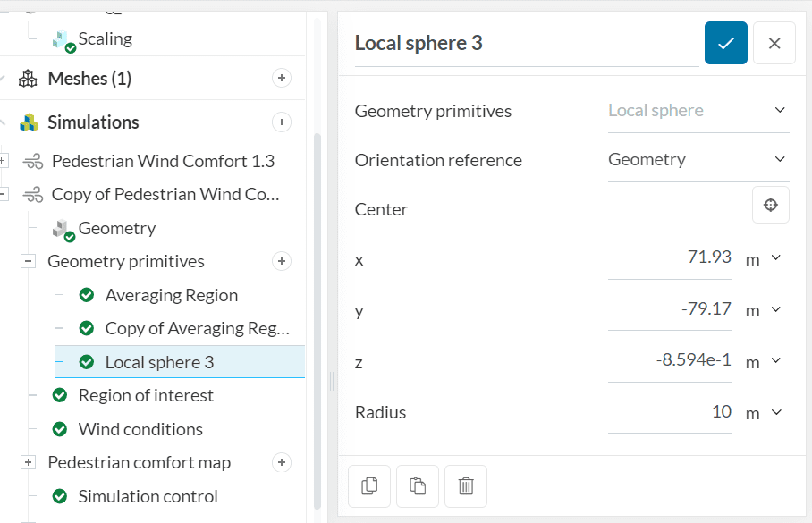Expand the Pedestrian comfort map node

coord(29,462)
